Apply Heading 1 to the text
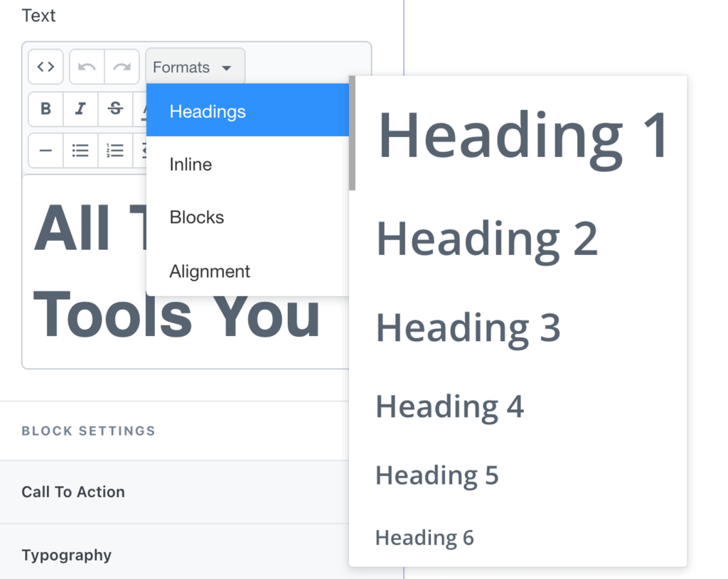The image size is (728, 579). point(523,134)
